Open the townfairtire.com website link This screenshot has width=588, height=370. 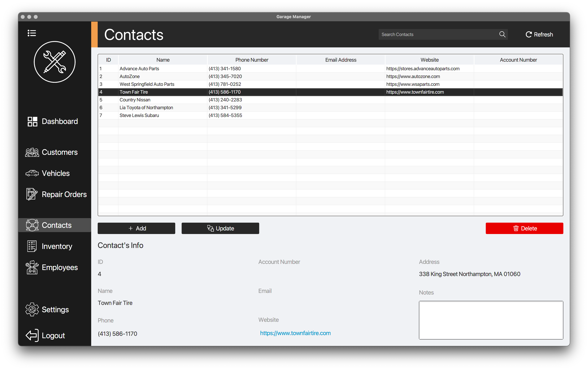click(295, 333)
